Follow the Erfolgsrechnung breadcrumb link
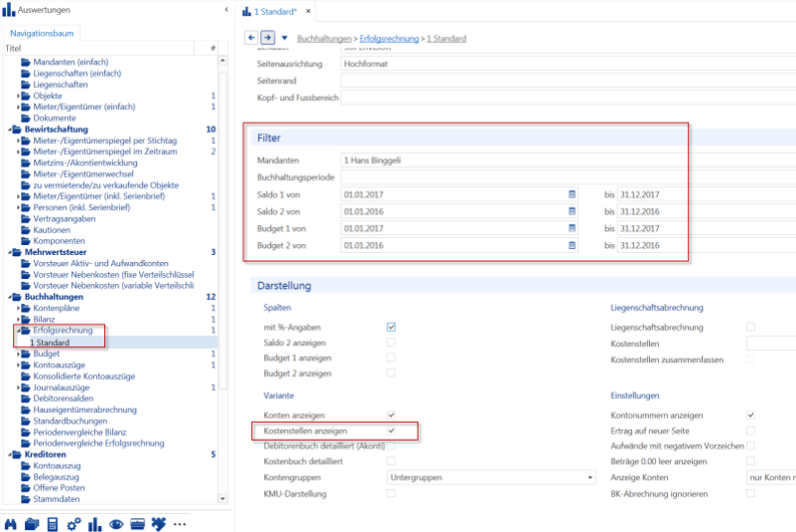796x532 pixels. point(389,39)
